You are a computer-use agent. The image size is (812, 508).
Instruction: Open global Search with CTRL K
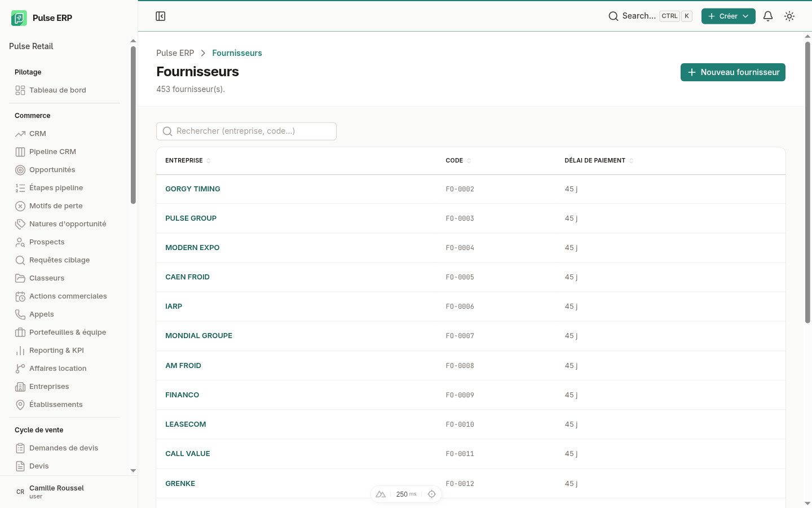[650, 16]
